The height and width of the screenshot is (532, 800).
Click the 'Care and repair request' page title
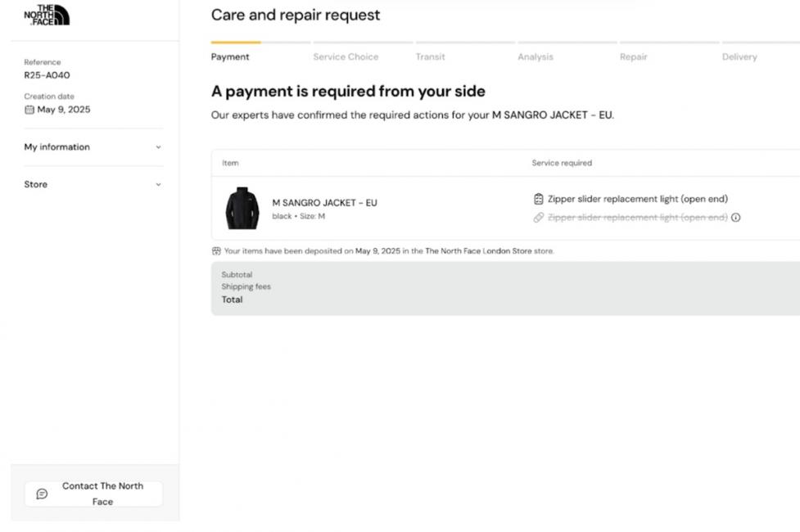(x=296, y=15)
